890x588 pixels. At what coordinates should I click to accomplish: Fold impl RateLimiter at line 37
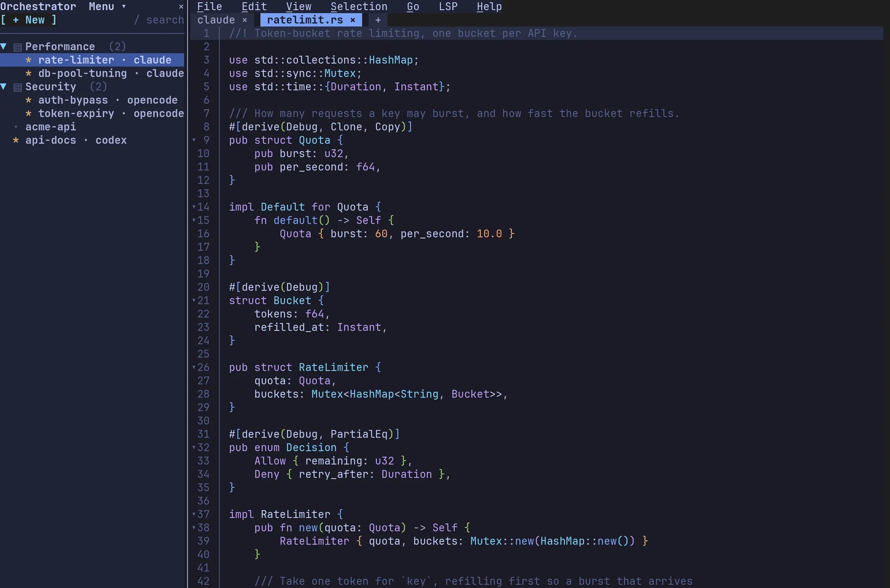pyautogui.click(x=194, y=514)
